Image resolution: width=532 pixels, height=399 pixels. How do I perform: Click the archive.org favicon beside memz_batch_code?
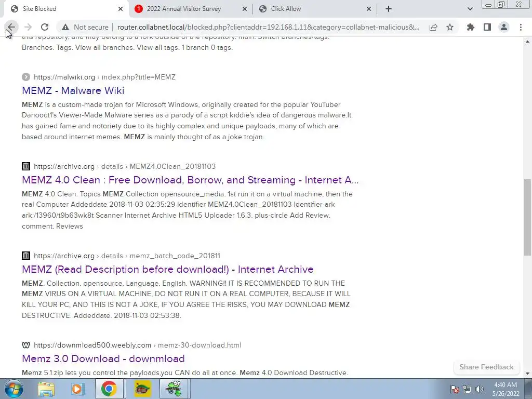coord(26,256)
